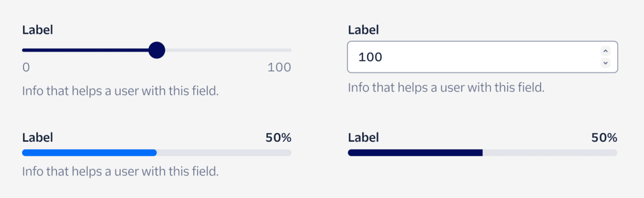
Task: Click the minimum value label 0
Action: [x=26, y=67]
